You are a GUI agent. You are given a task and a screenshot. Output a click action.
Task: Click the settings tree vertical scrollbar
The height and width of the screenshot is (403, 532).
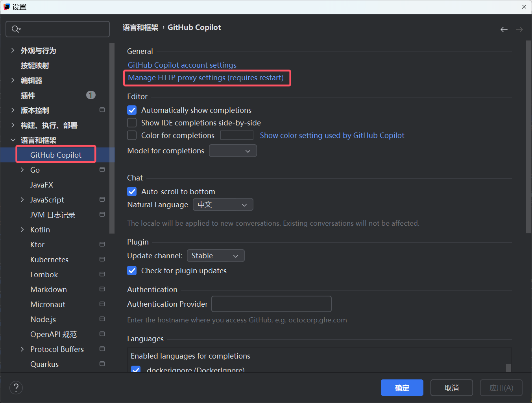click(x=112, y=138)
